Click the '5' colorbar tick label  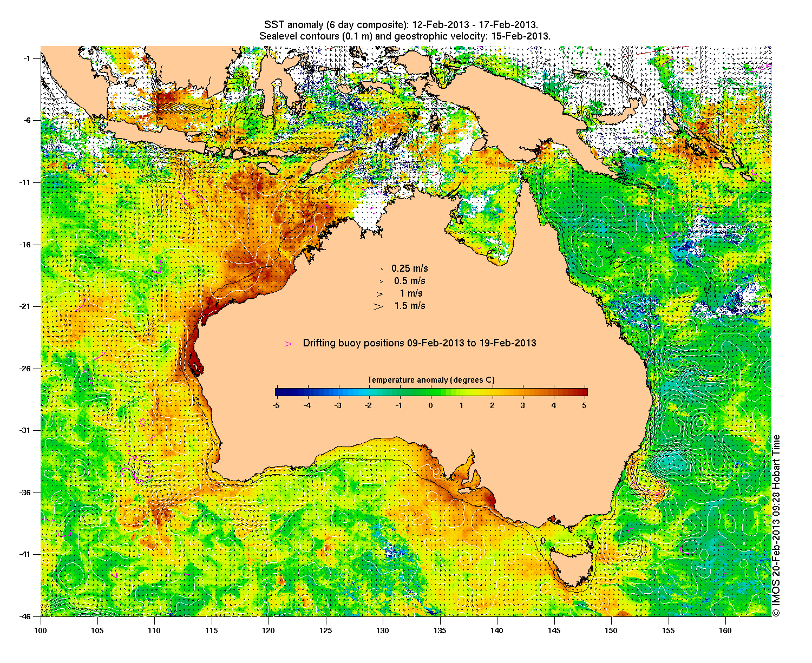(585, 405)
